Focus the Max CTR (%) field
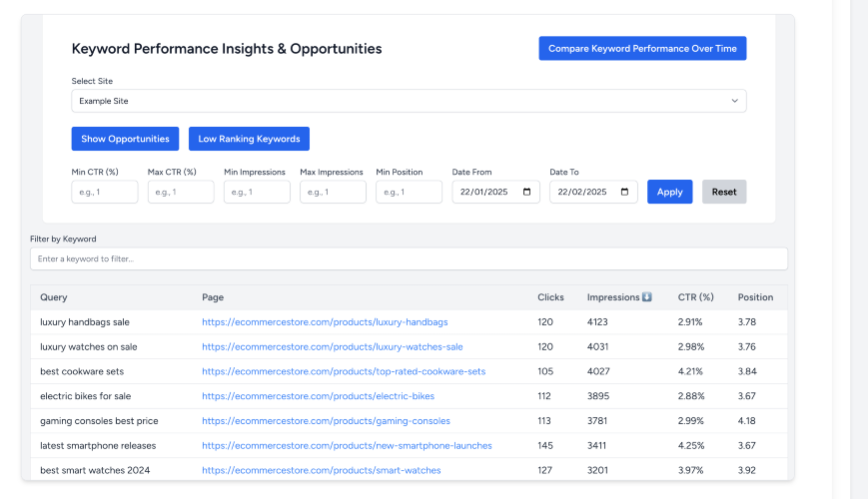868x499 pixels. [x=181, y=192]
